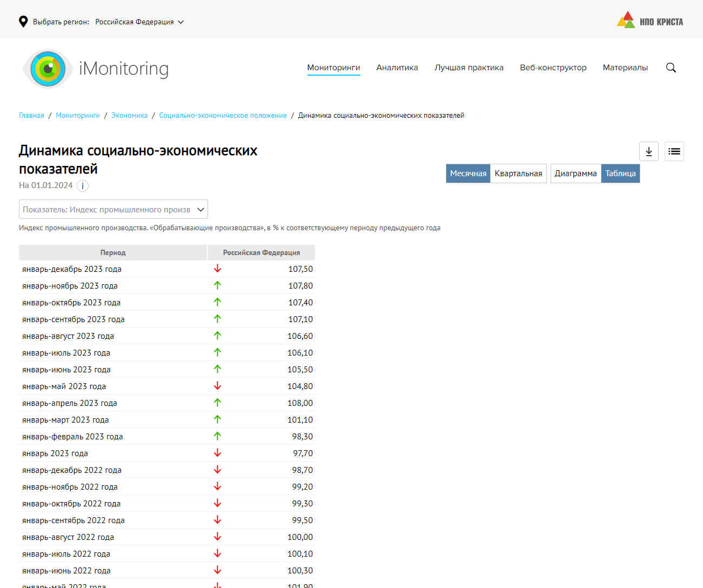Open the Российская Федерация region dropdown
The height and width of the screenshot is (588, 703).
click(139, 22)
